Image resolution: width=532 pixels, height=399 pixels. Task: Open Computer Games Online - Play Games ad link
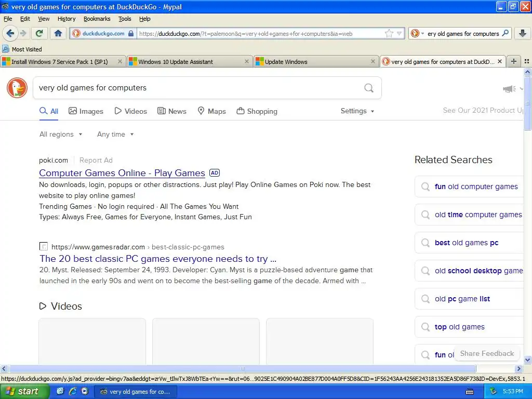pos(122,172)
